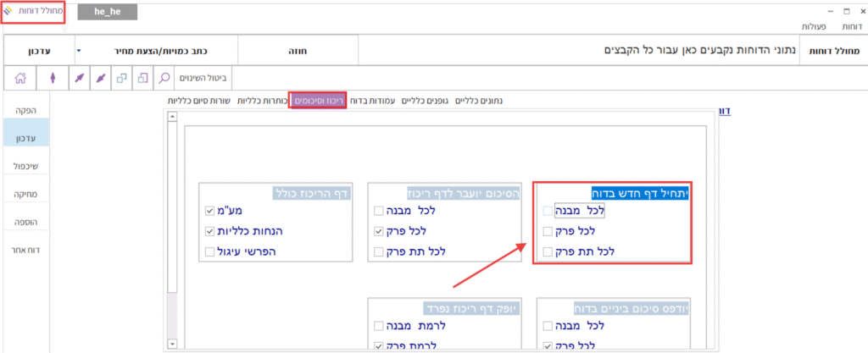This screenshot has height=353, width=868.
Task: Check לכל תת פרק under יתחיל דף חדש בדוח
Action: pos(548,251)
